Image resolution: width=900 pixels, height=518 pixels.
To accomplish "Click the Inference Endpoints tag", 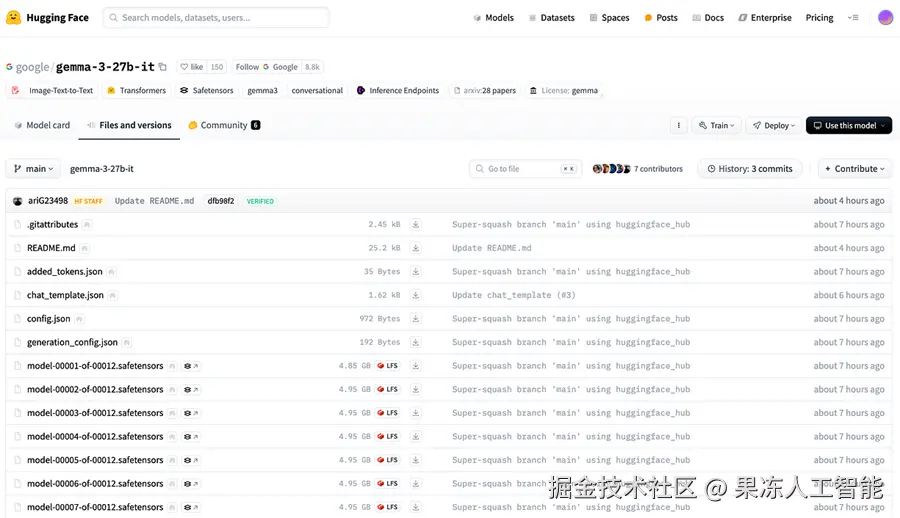I will [398, 91].
